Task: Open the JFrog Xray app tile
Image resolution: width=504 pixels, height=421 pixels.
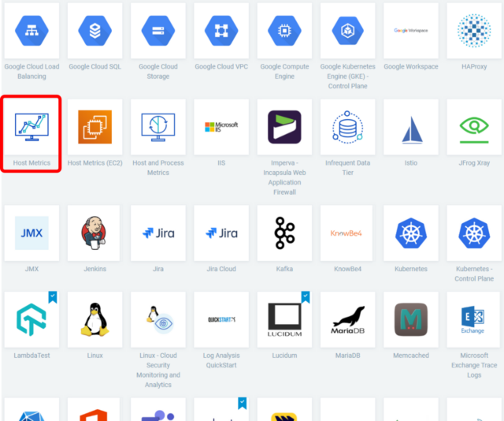Action: pos(474,127)
